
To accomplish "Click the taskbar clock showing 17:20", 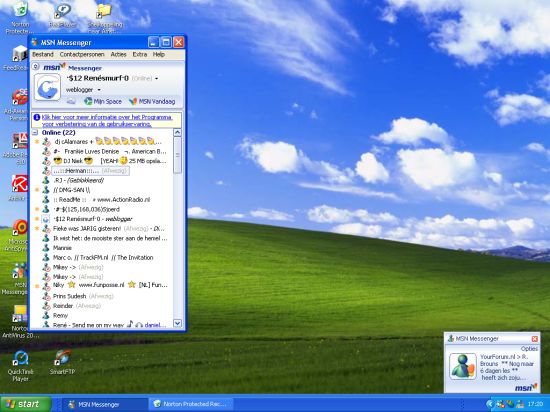I will [x=535, y=404].
